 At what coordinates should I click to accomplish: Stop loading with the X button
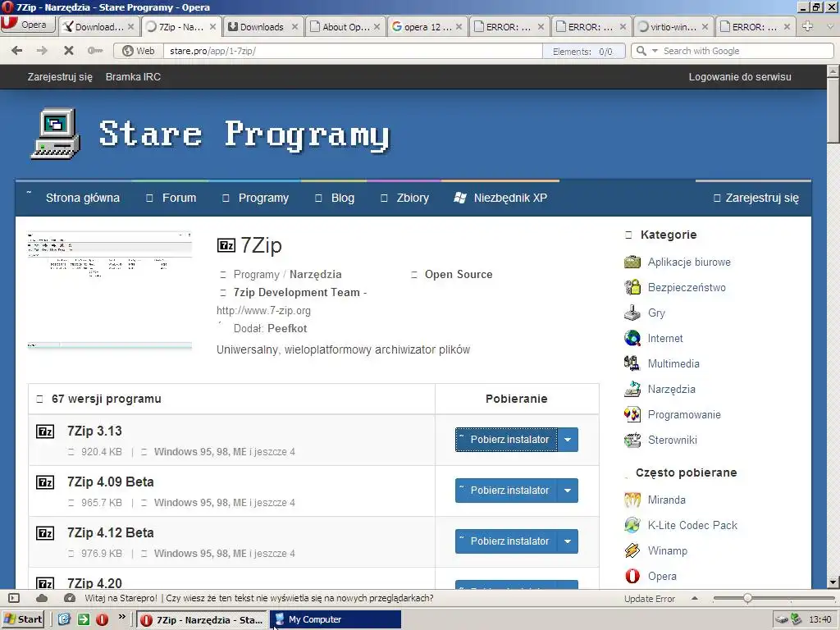click(69, 51)
